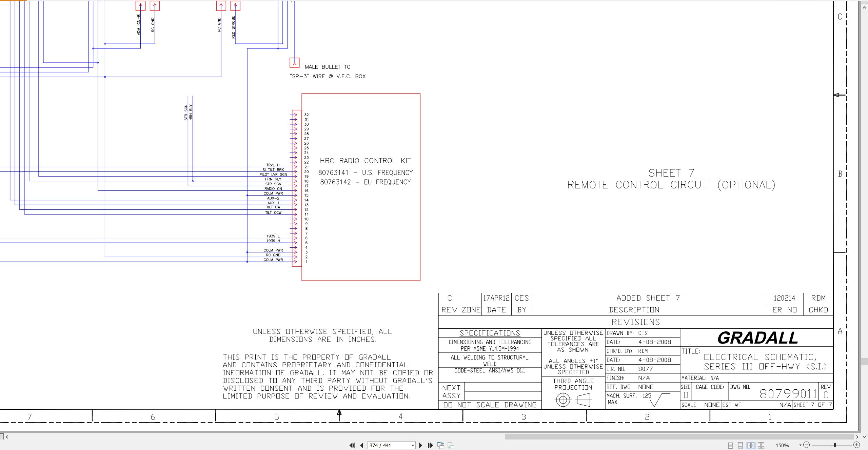Click the RED STROBE connector arrow symbol
This screenshot has height=450, width=868.
(235, 6)
